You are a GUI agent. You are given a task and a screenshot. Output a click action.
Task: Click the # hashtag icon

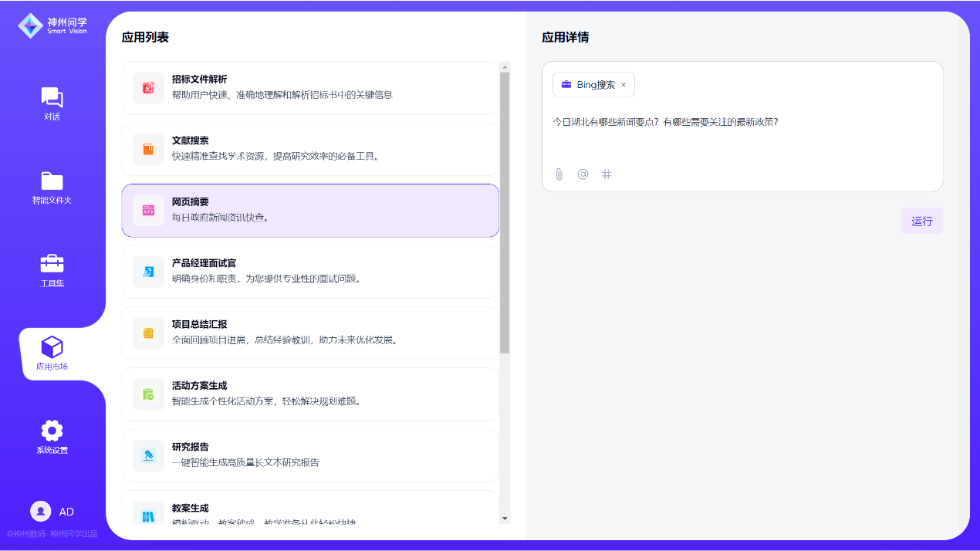(607, 174)
